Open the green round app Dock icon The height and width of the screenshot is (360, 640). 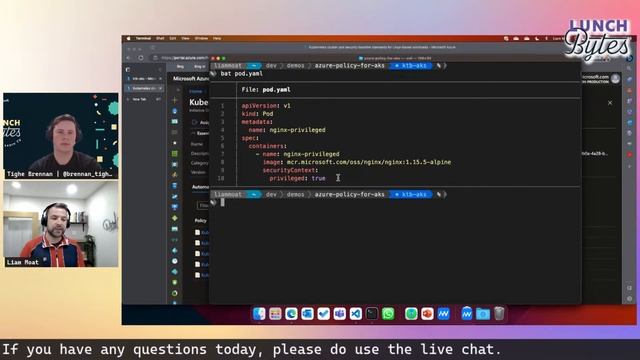(411, 313)
